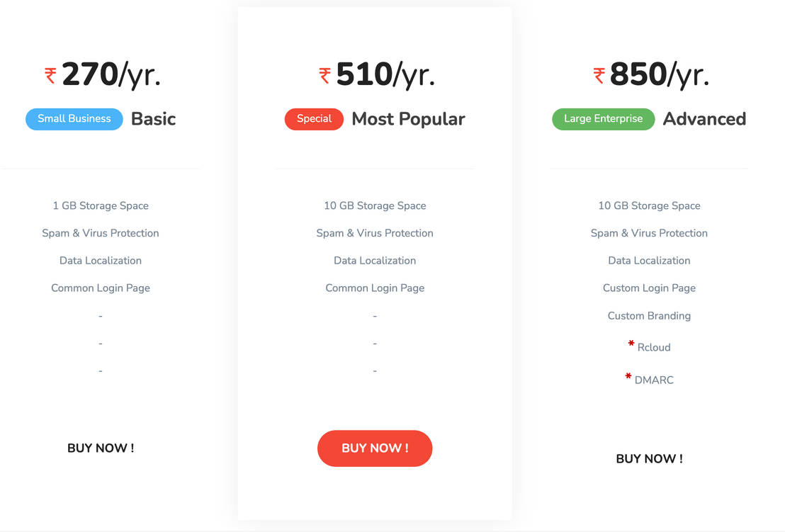Click Custom Branding in Advanced plan
The width and height of the screenshot is (785, 532).
pyautogui.click(x=649, y=315)
